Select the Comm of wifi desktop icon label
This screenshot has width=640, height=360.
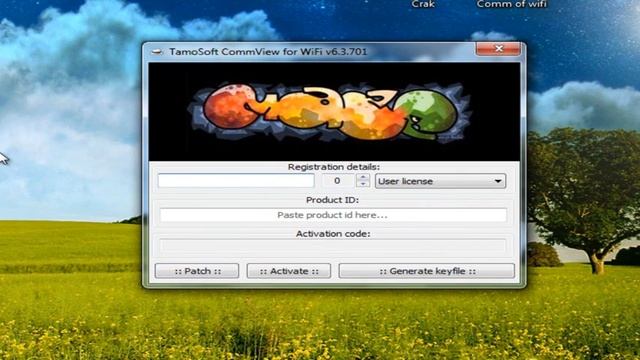(511, 4)
